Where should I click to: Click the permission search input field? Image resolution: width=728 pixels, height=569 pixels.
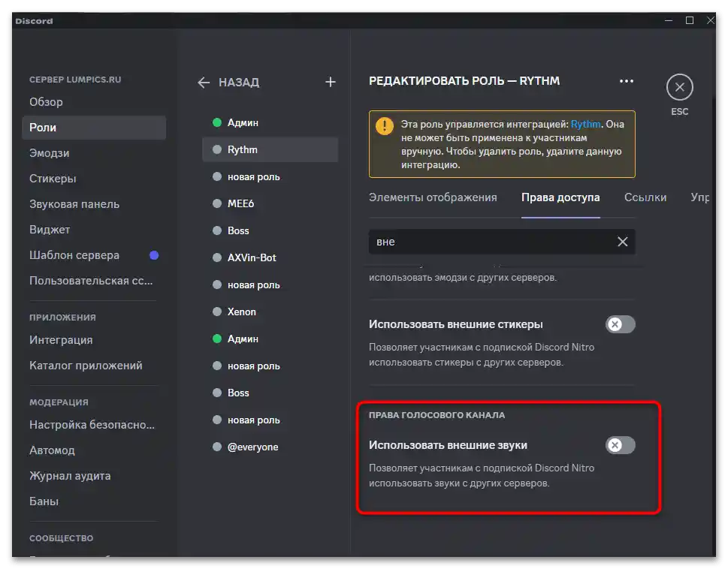click(x=488, y=242)
